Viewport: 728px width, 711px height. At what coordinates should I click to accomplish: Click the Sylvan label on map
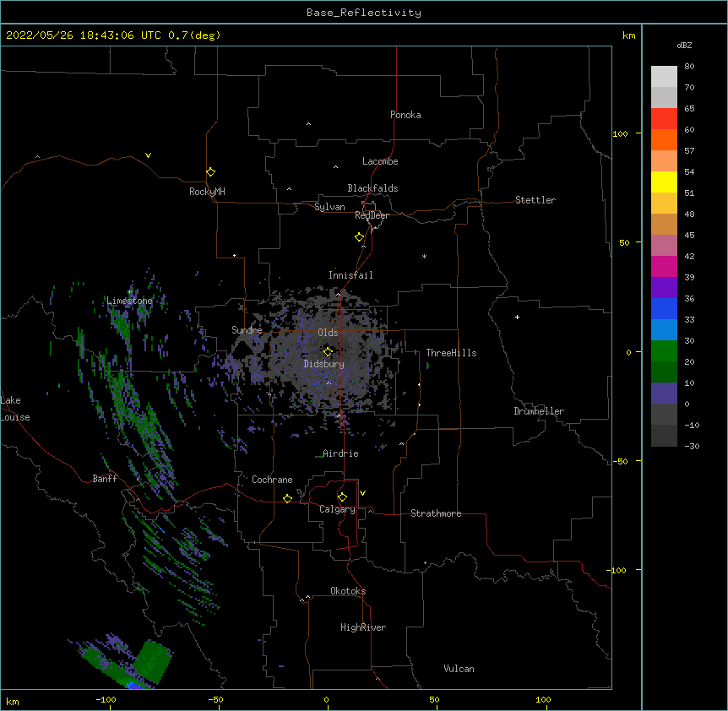coord(329,207)
